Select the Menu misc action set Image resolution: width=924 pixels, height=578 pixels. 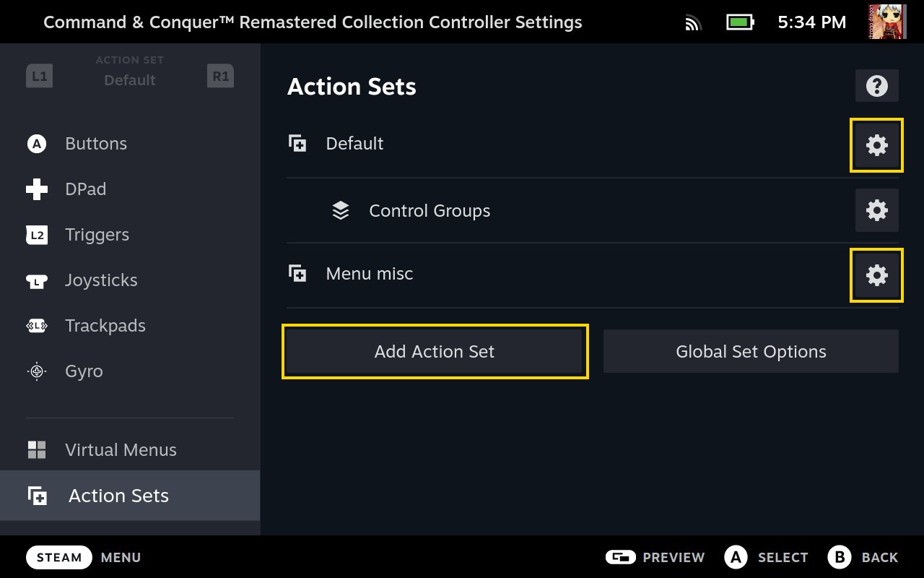click(369, 274)
